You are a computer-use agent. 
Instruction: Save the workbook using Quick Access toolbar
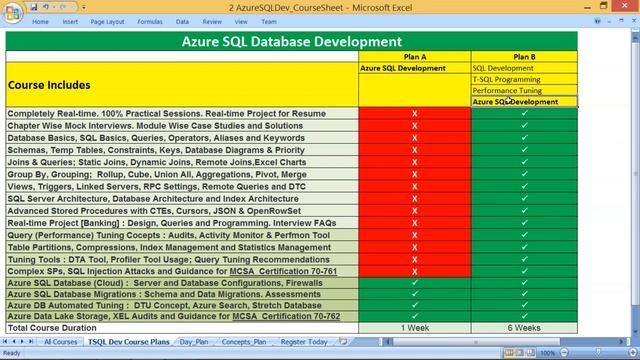point(34,7)
